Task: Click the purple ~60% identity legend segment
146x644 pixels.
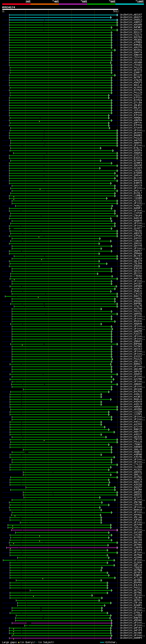Action: pos(73,4)
